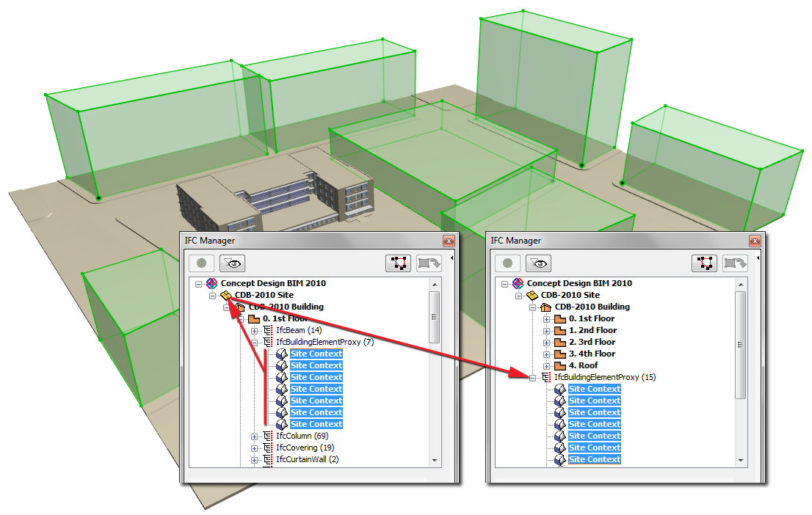The height and width of the screenshot is (515, 812).
Task: Expand IfcCovering (19) group
Action: 254,449
